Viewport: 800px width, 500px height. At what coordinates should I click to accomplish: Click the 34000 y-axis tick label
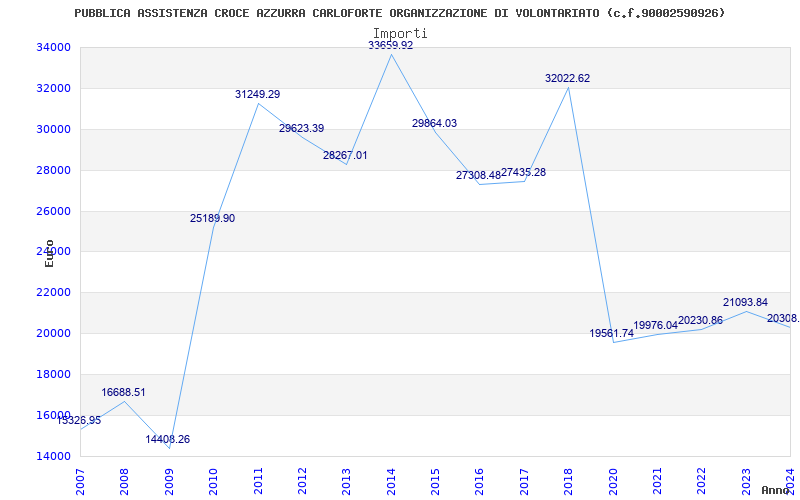pyautogui.click(x=53, y=47)
